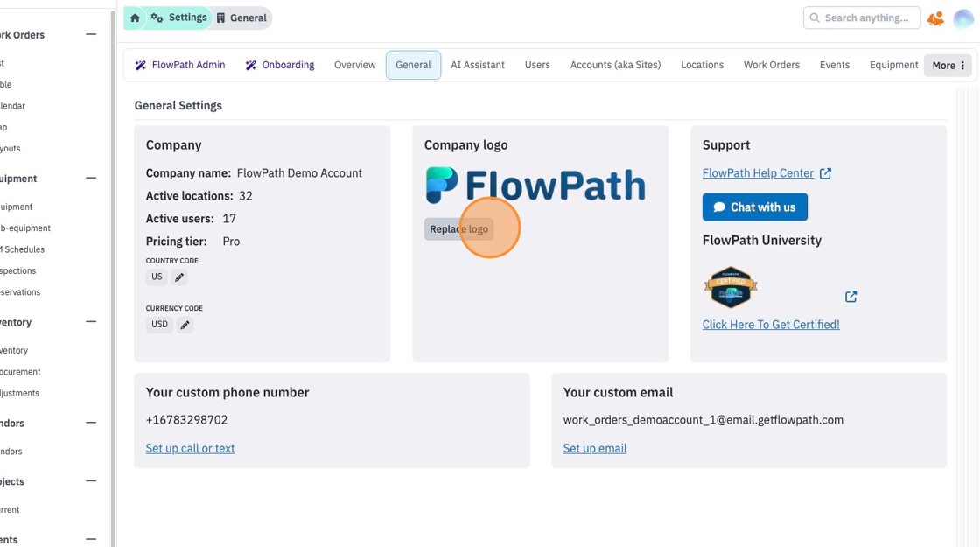
Task: Open Calendar in the sidebar
Action: tap(12, 106)
